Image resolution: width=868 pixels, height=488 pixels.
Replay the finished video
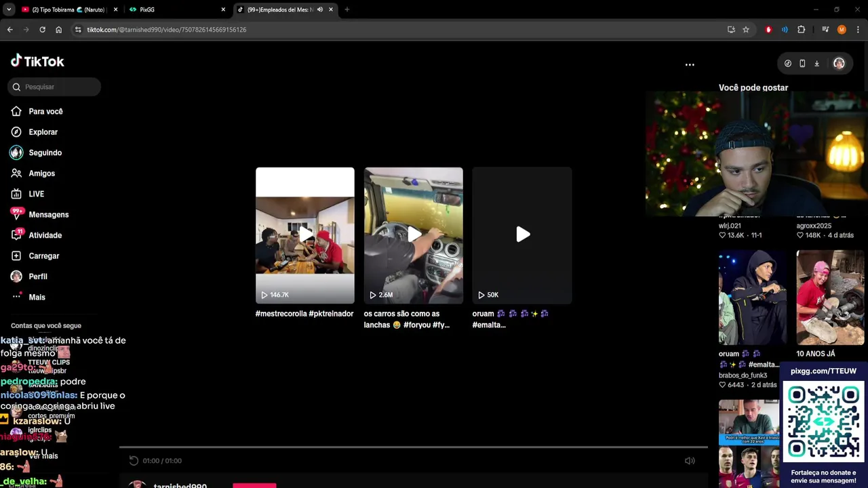[134, 461]
